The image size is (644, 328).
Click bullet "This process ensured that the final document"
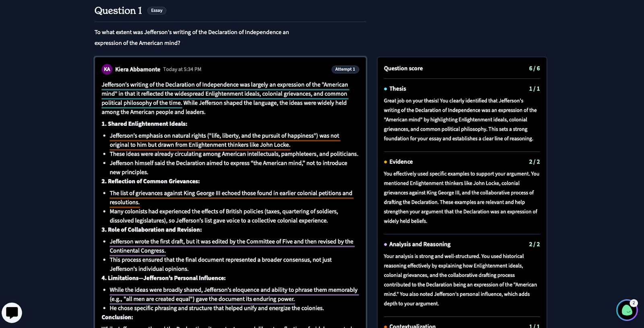(221, 264)
